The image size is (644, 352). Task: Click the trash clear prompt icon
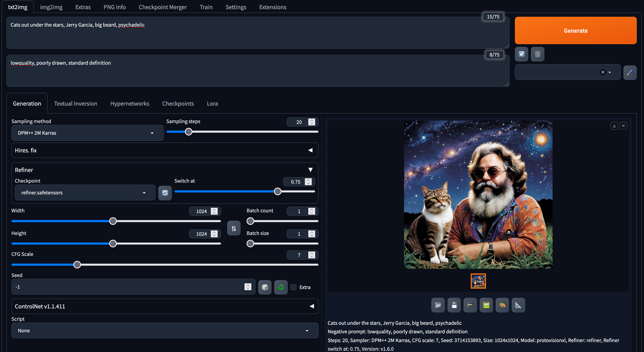coord(537,54)
